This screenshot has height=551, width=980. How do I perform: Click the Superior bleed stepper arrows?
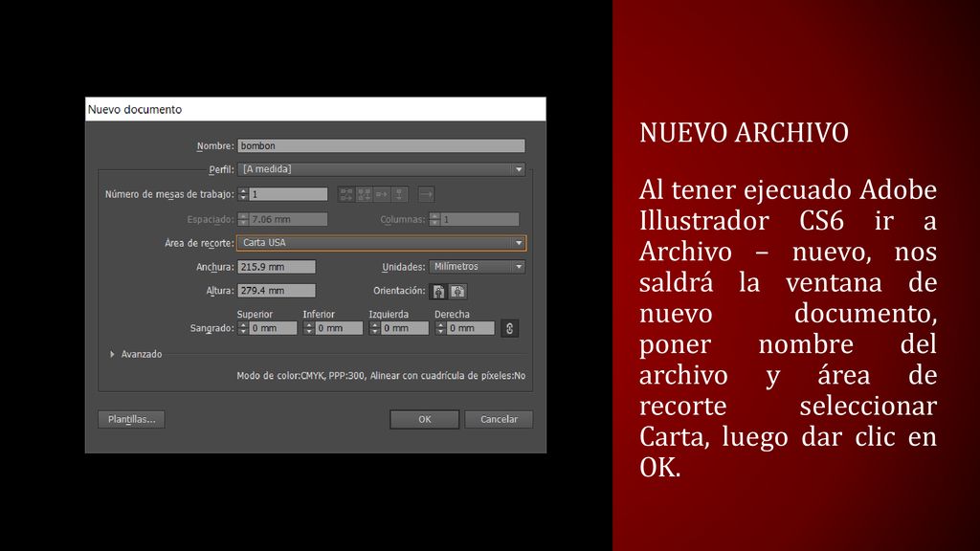click(243, 328)
